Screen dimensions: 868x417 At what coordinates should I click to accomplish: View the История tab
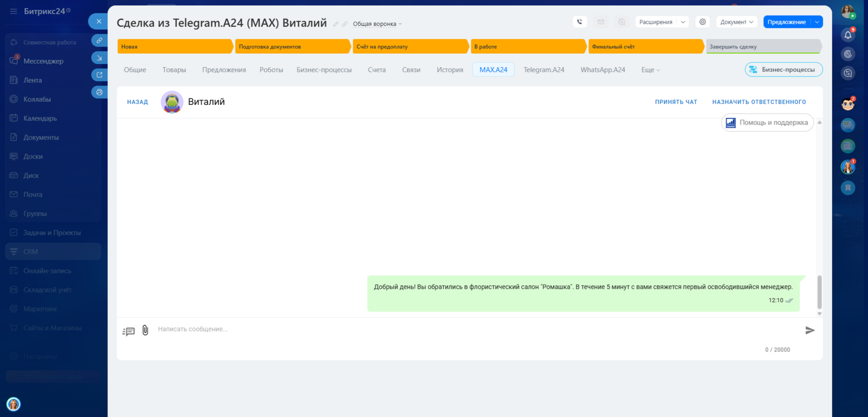point(450,70)
